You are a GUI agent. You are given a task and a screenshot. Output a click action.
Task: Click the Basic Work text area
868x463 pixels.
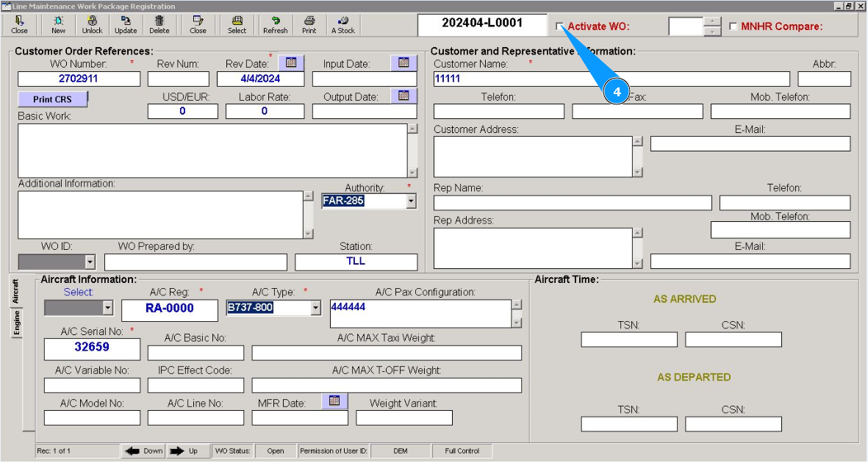click(213, 151)
